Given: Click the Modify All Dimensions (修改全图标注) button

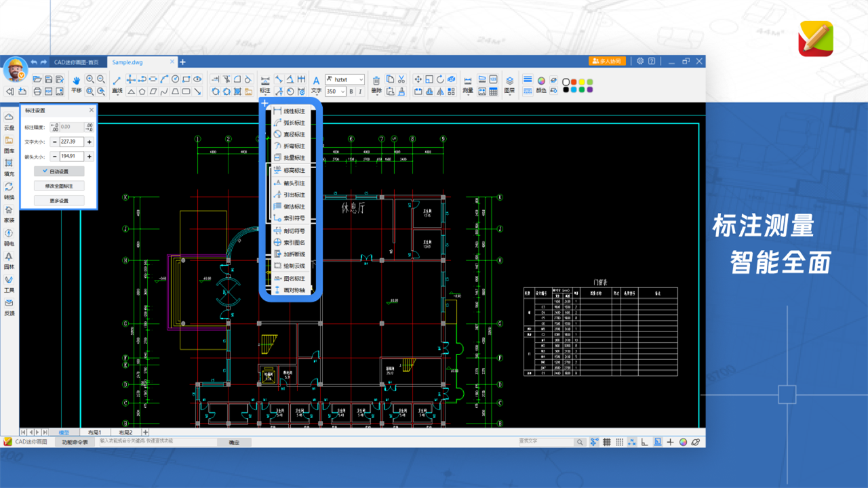Looking at the screenshot, I should (59, 186).
